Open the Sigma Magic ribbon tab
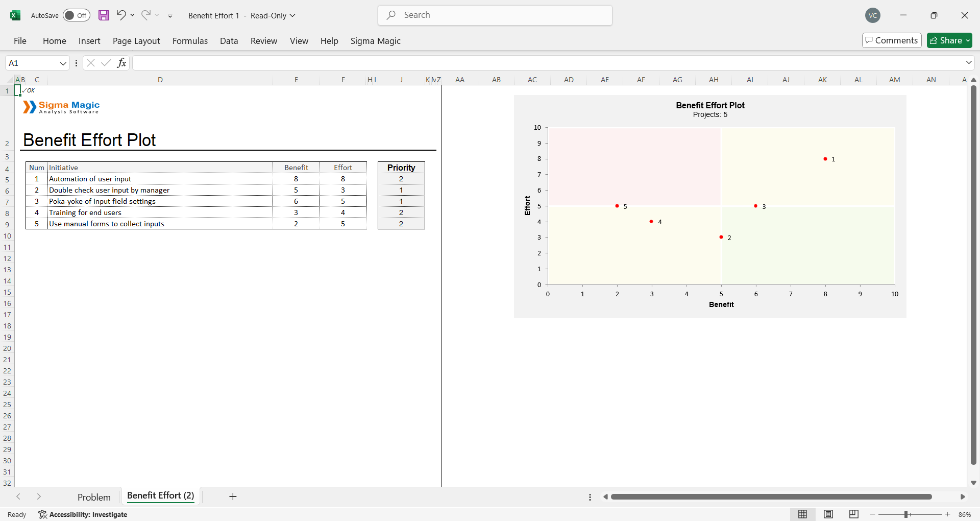This screenshot has height=521, width=980. (x=375, y=41)
